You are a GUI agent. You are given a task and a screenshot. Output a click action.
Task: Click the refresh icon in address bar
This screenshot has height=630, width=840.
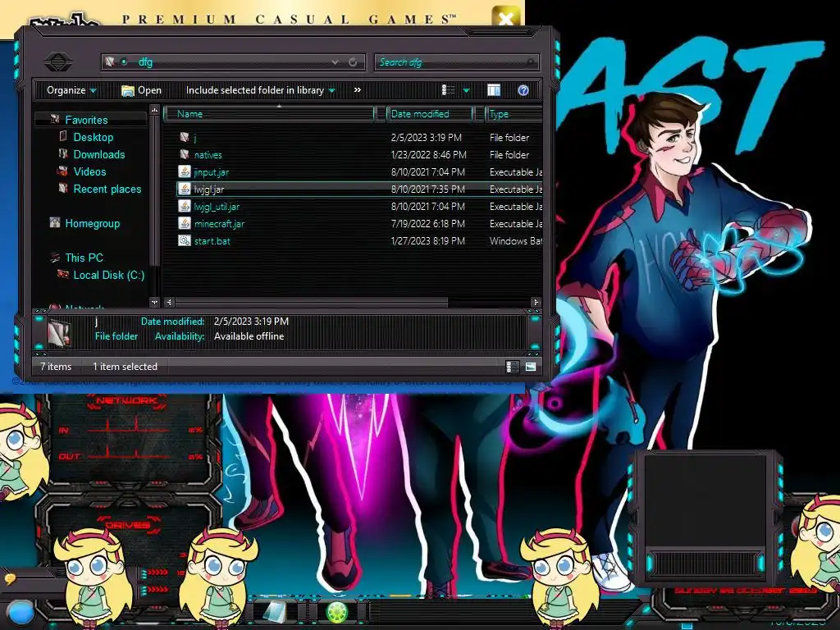(353, 62)
